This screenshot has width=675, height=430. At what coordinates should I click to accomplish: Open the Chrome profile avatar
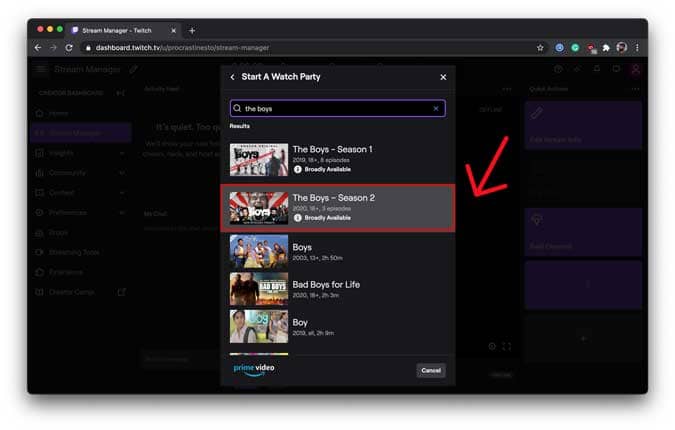621,47
